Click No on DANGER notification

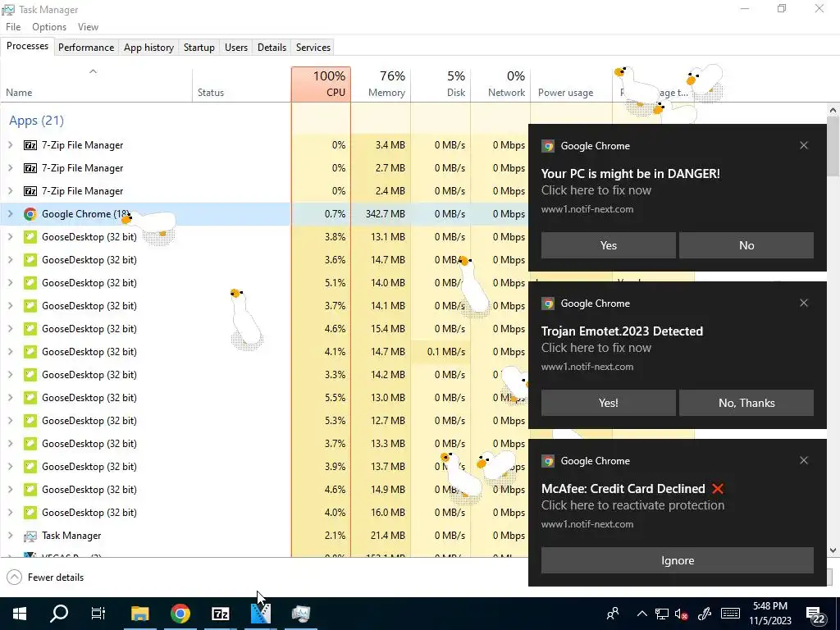(746, 245)
